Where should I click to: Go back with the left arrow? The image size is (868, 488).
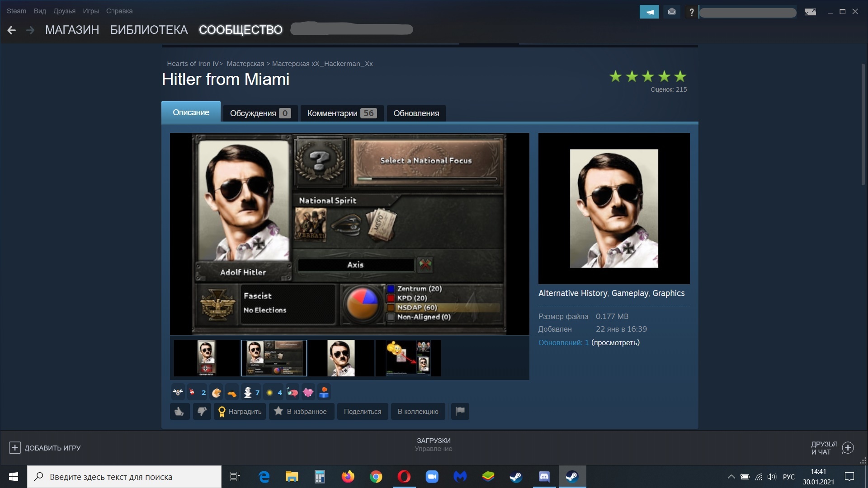[x=12, y=30]
